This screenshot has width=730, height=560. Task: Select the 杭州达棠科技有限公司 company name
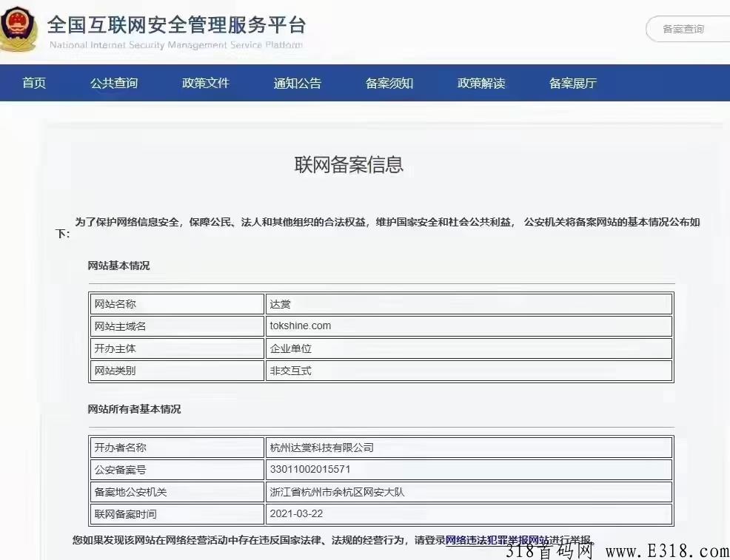322,448
